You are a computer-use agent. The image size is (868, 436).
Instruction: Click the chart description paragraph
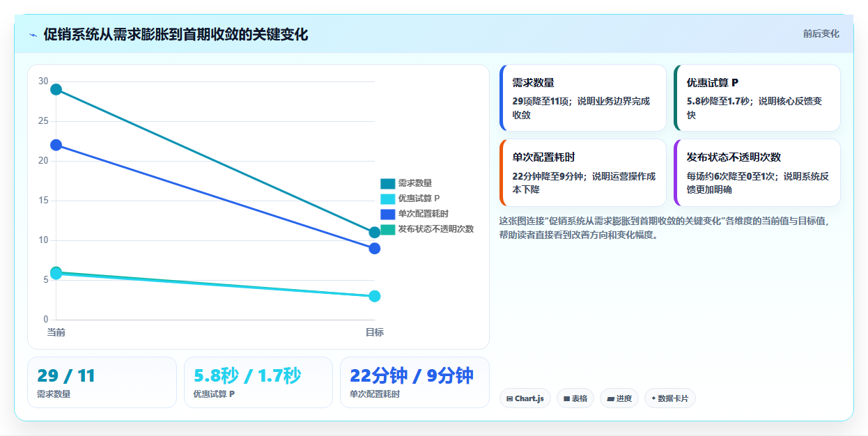(664, 228)
